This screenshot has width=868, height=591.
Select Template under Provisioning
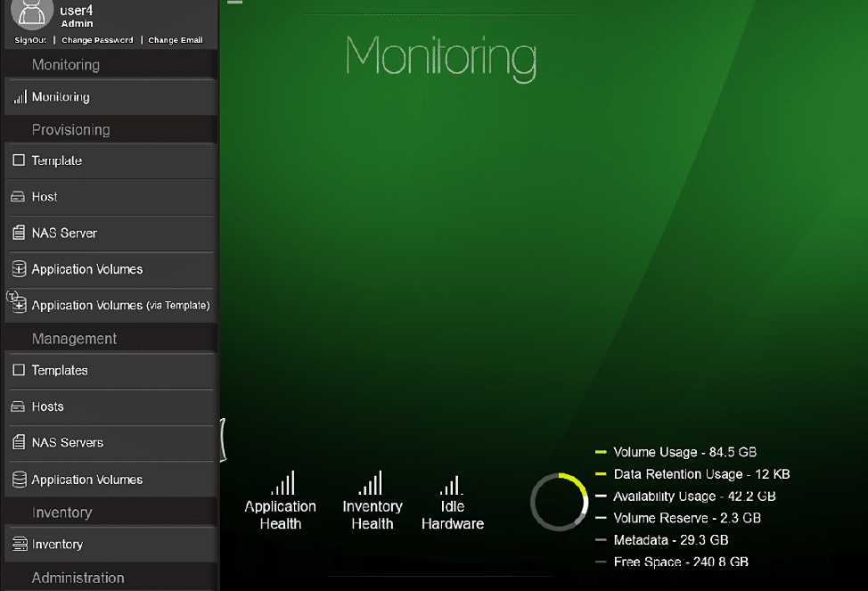tap(111, 160)
